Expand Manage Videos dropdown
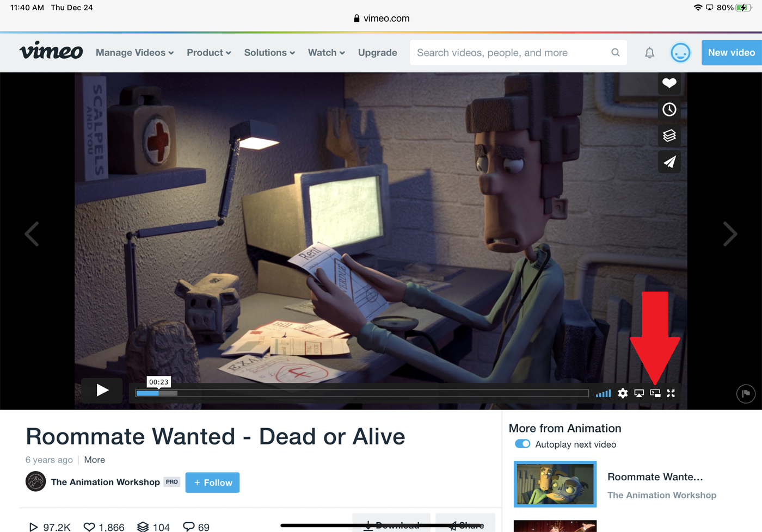 (x=135, y=53)
